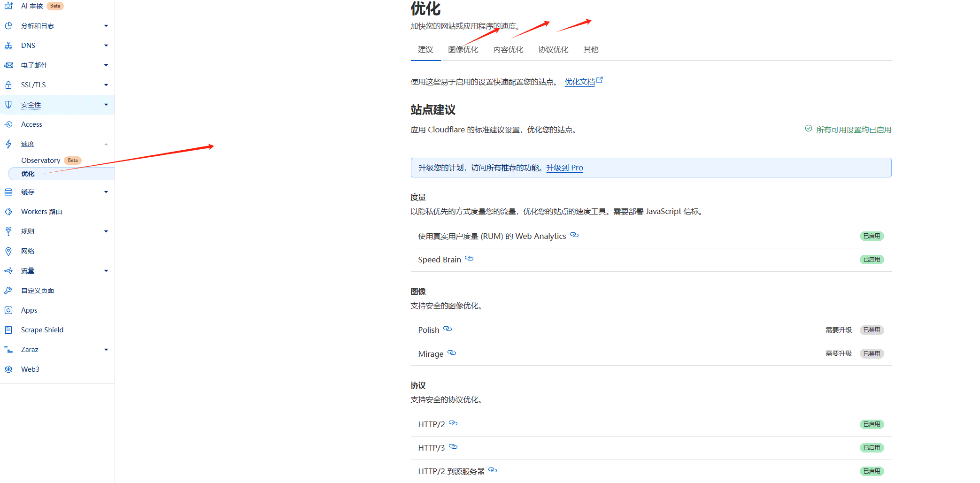Select the Scrape Shield icon
980x483 pixels.
coord(8,330)
